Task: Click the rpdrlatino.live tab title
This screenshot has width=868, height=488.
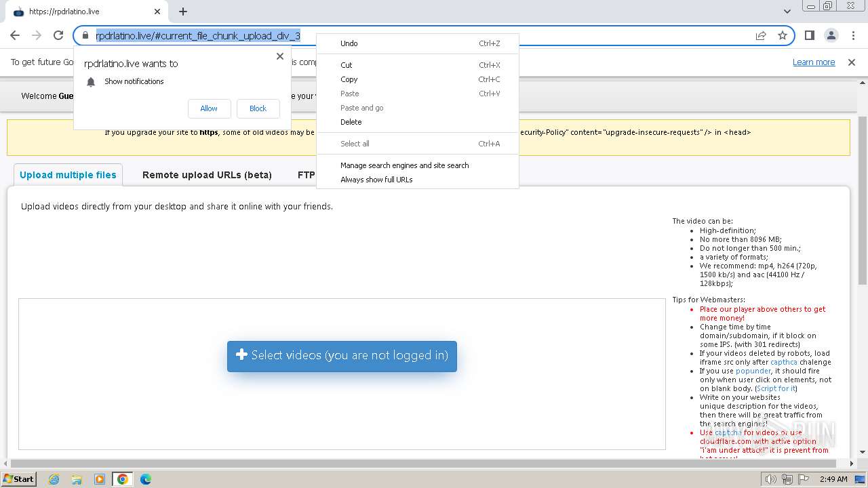Action: [64, 12]
